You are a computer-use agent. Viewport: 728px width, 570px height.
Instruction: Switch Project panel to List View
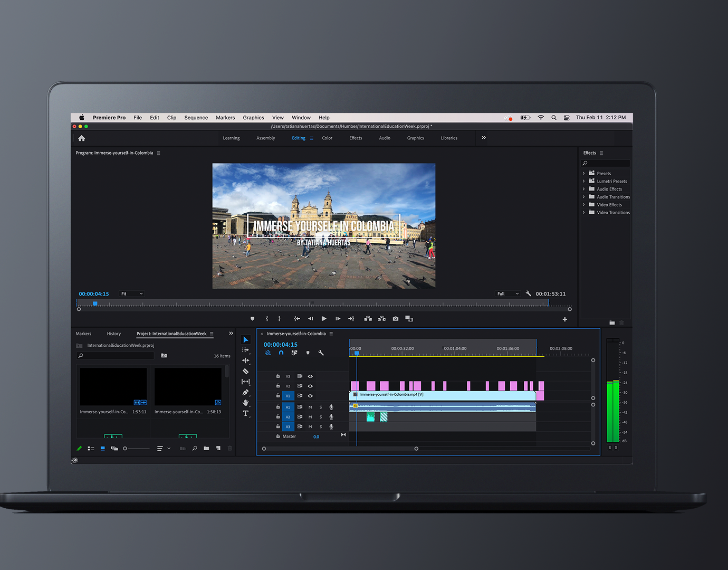click(x=91, y=448)
